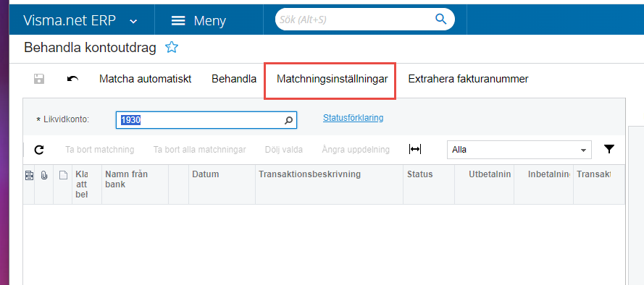Viewport: 644px width, 285px height.
Task: Sort by Namn från bank column
Action: (x=135, y=184)
